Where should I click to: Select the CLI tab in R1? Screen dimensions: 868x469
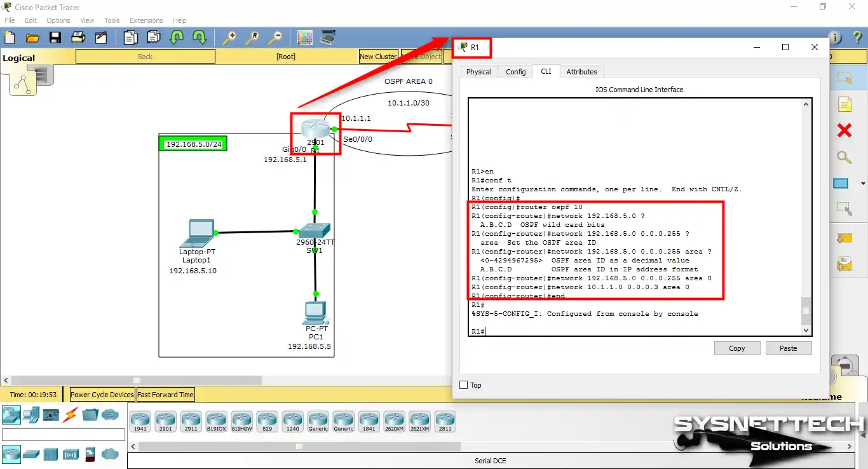coord(546,71)
